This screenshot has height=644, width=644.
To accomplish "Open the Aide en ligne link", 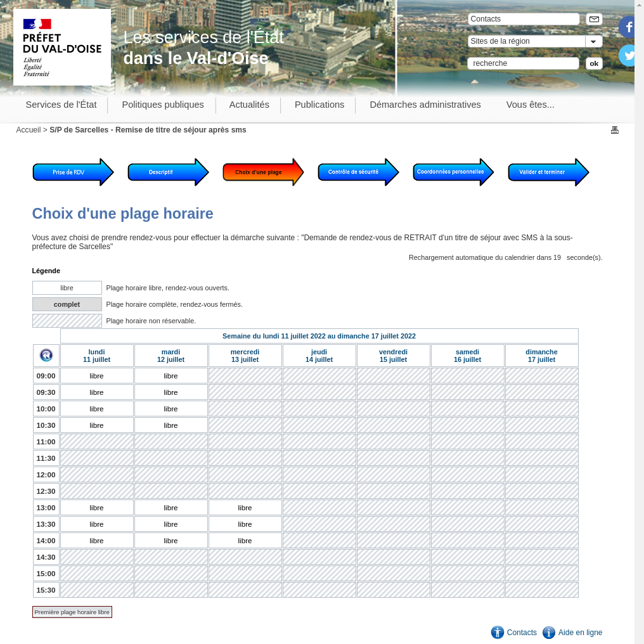I will coord(580,633).
